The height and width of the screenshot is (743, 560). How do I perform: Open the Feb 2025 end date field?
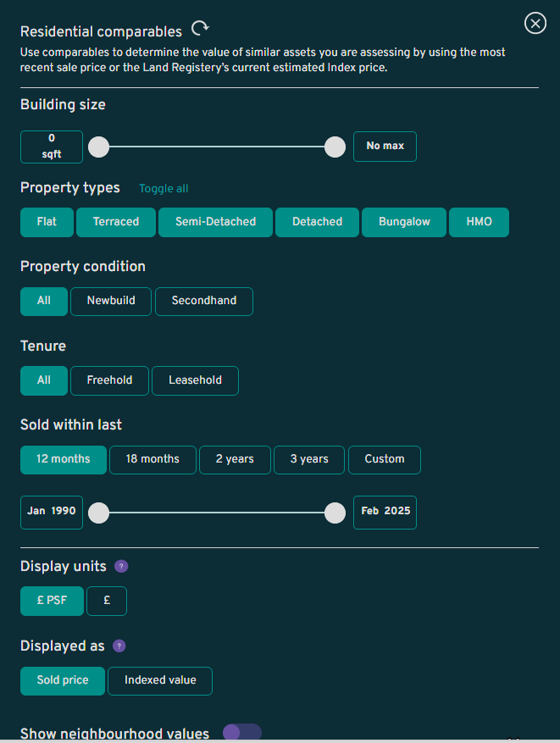tap(385, 513)
